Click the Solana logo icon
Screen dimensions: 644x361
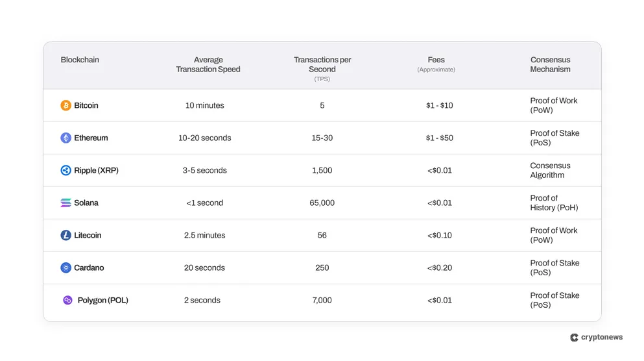tap(66, 203)
